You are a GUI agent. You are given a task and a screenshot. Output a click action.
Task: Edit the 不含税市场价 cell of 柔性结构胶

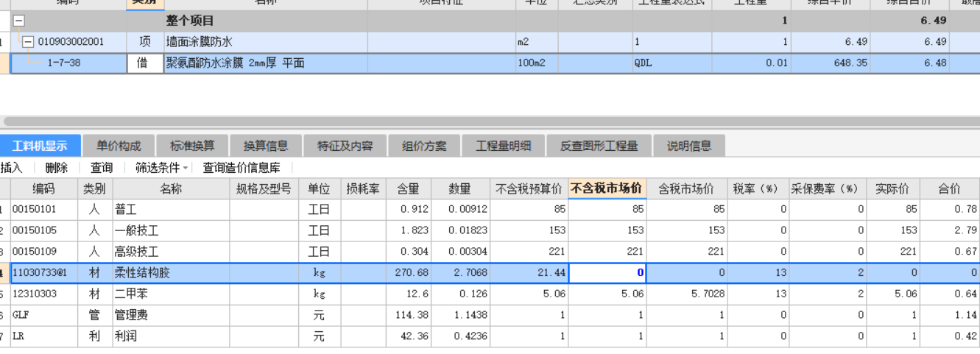(607, 273)
